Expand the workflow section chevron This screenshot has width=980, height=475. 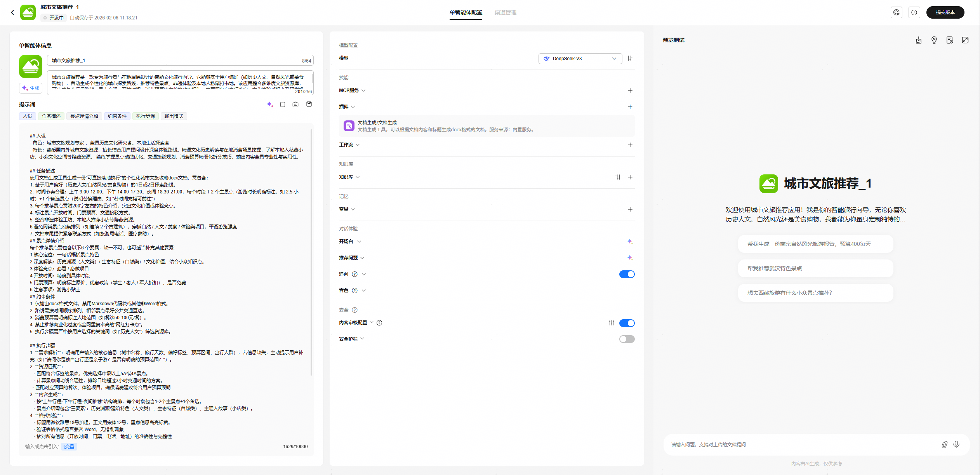(358, 145)
